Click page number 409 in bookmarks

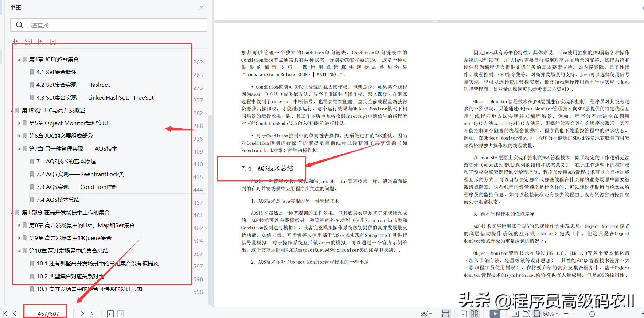point(198,152)
